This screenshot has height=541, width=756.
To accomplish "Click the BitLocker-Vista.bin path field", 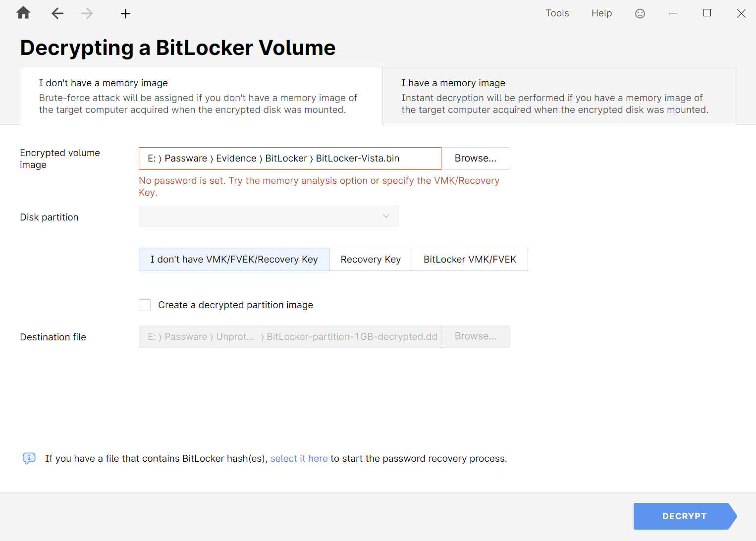I will point(289,158).
